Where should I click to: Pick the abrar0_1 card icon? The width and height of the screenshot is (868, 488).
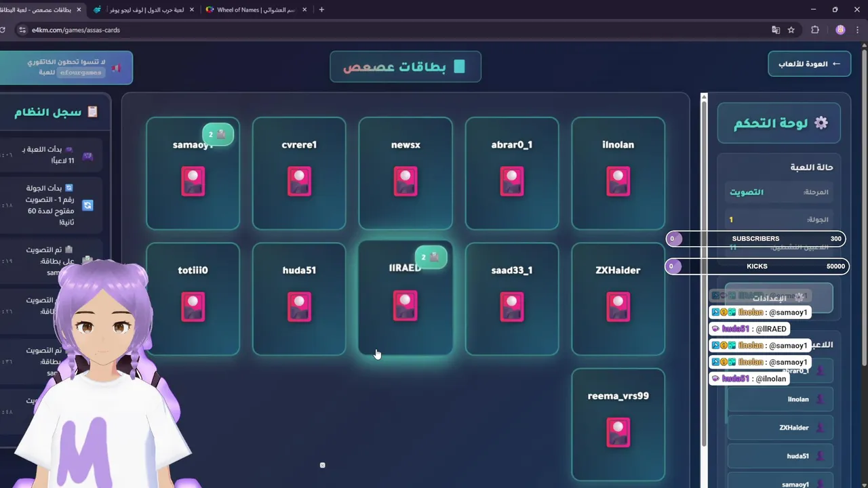pos(512,182)
